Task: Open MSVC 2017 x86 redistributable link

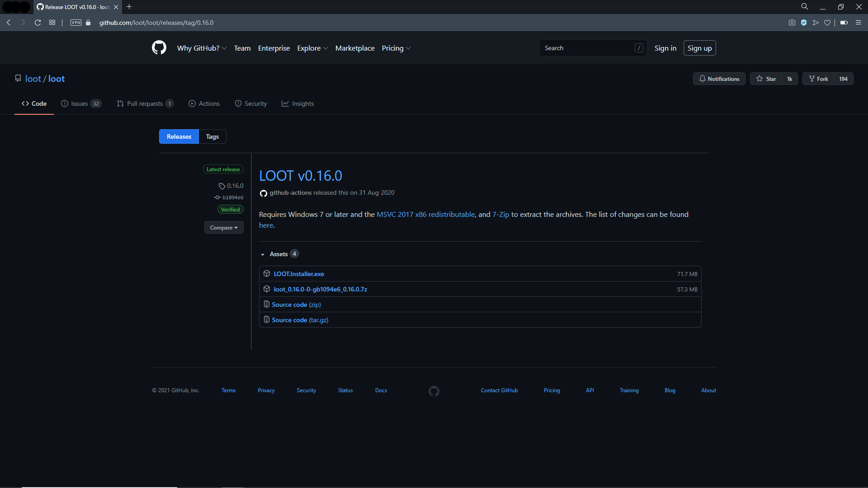Action: (x=426, y=214)
